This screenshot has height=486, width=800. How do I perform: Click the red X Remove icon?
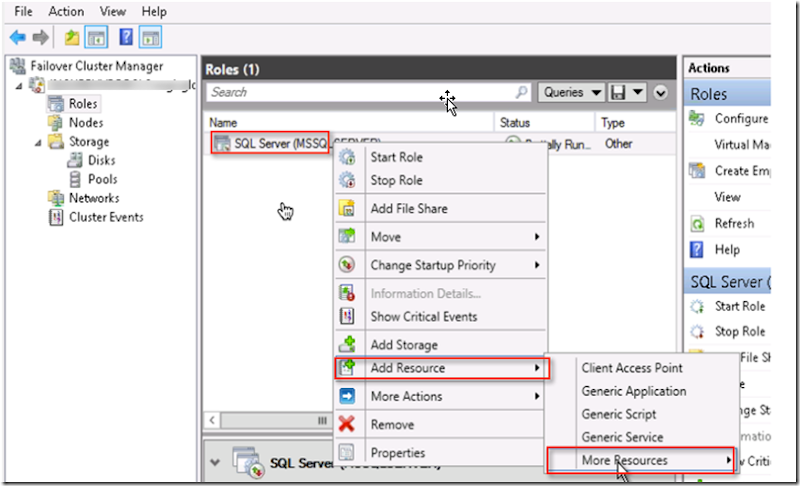pyautogui.click(x=346, y=424)
